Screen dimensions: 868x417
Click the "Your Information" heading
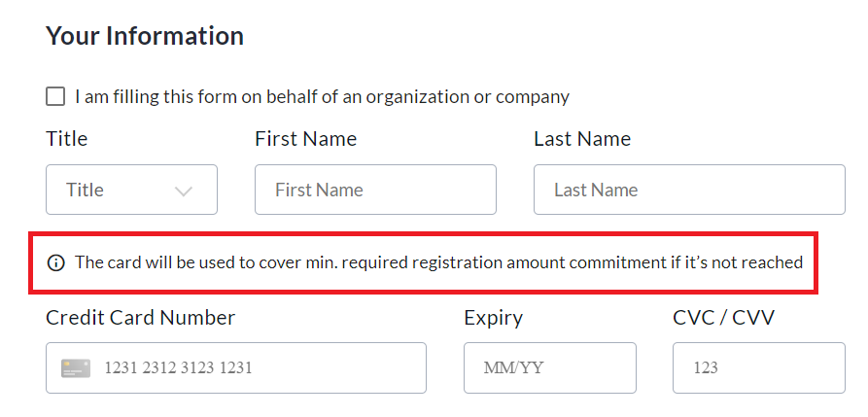point(145,36)
